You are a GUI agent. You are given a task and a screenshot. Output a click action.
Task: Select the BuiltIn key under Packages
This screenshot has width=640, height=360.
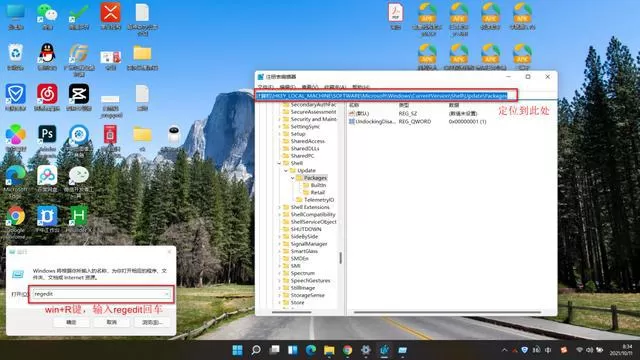tap(318, 185)
